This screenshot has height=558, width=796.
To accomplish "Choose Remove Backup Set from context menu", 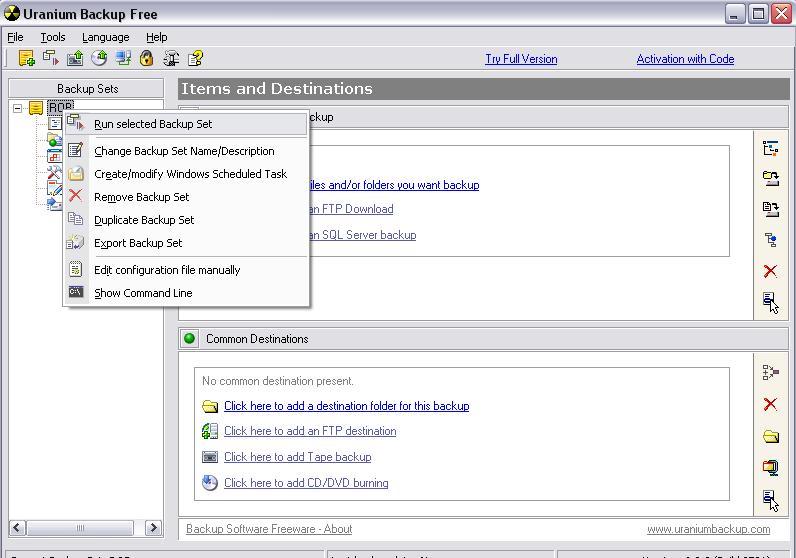I will pyautogui.click(x=186, y=196).
